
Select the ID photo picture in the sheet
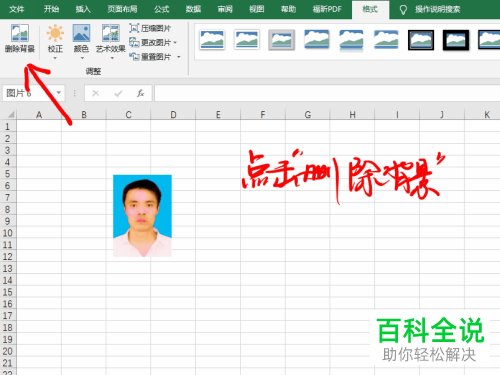point(142,216)
